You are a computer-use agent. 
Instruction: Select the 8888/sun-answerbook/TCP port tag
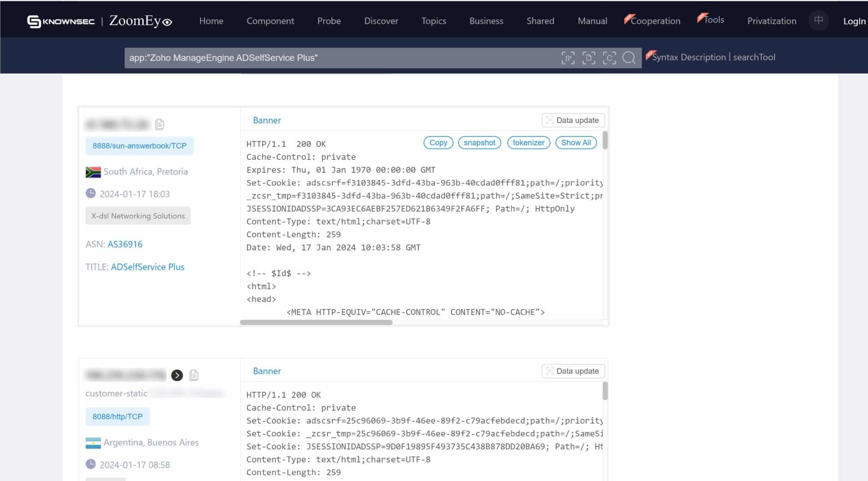point(139,146)
